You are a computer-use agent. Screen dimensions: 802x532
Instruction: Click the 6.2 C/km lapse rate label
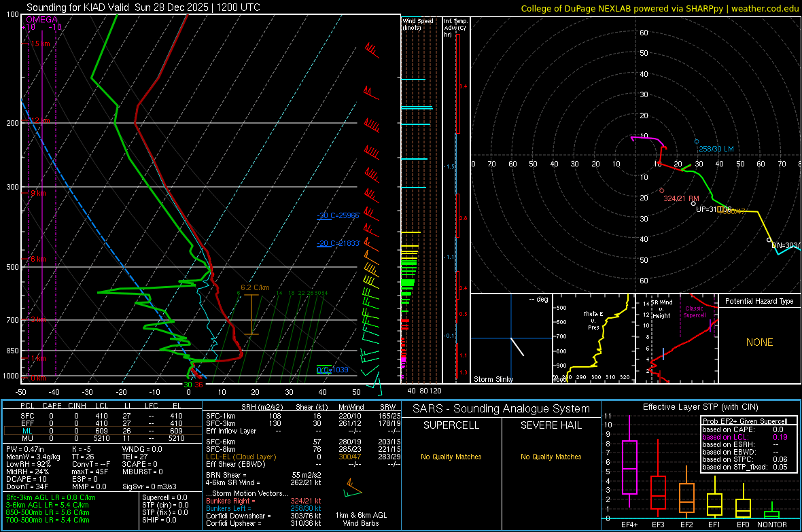pyautogui.click(x=256, y=287)
